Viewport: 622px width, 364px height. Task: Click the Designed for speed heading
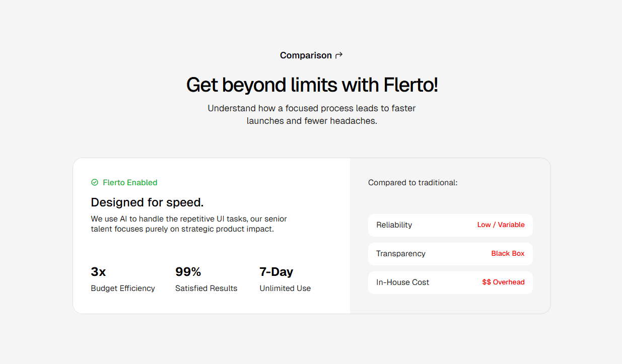pyautogui.click(x=147, y=202)
